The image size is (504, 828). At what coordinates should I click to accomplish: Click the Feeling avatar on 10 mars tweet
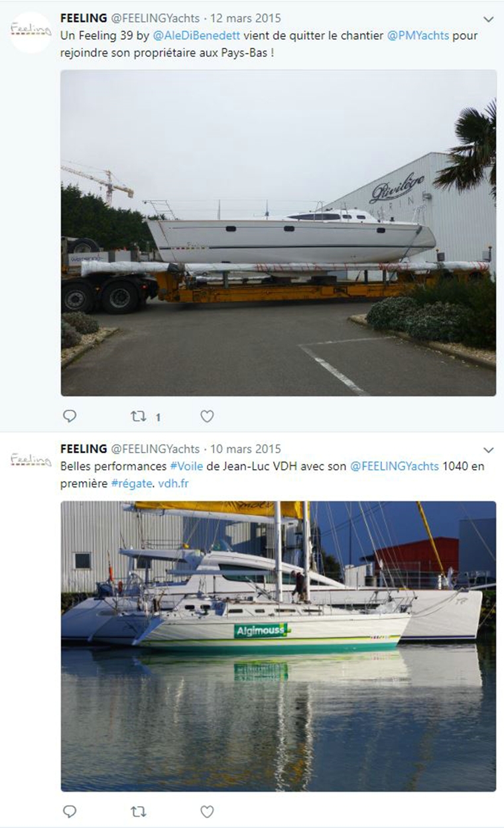(x=31, y=460)
